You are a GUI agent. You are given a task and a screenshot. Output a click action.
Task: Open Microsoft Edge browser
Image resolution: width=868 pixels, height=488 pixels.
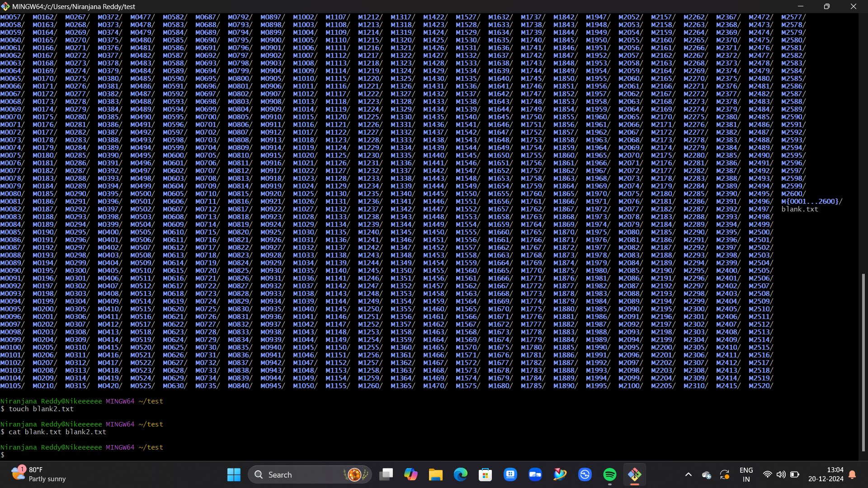460,474
